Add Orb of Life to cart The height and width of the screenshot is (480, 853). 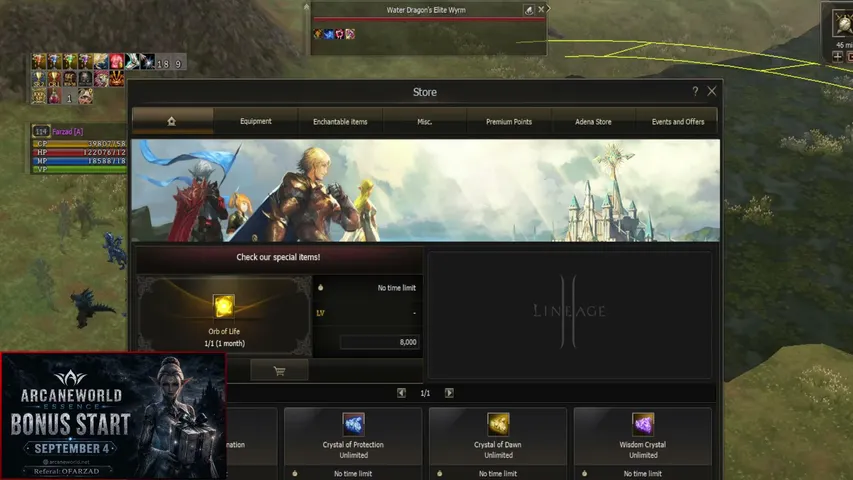279,371
